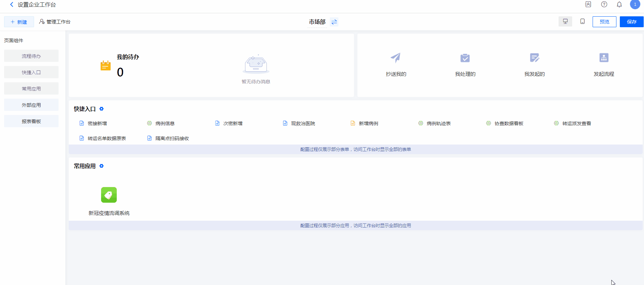Open the help question mark icon
The image size is (644, 285).
(604, 4)
